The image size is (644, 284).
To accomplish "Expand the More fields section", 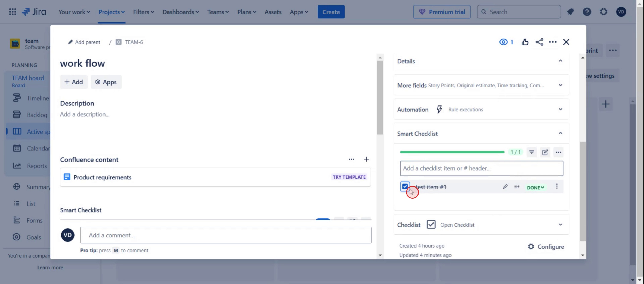I will point(560,85).
